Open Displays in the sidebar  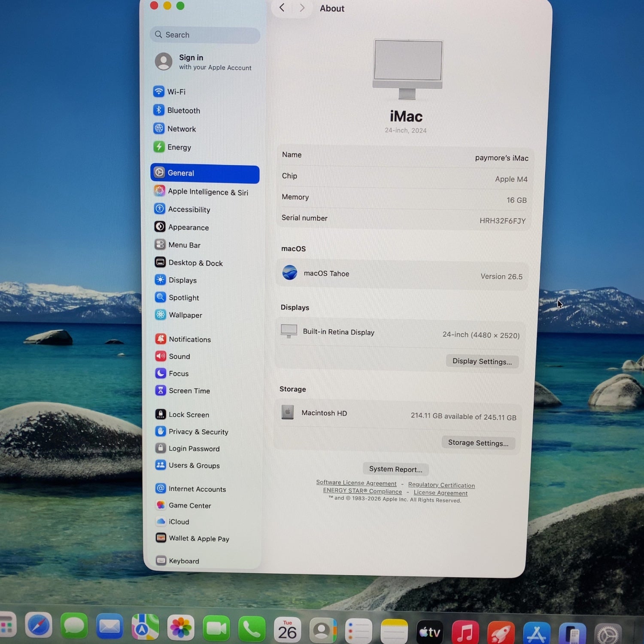click(x=176, y=280)
